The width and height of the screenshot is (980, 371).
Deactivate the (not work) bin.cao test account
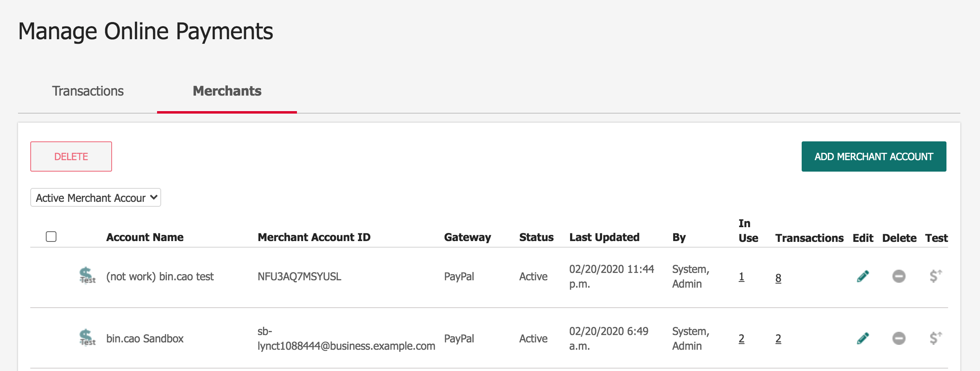(x=899, y=277)
